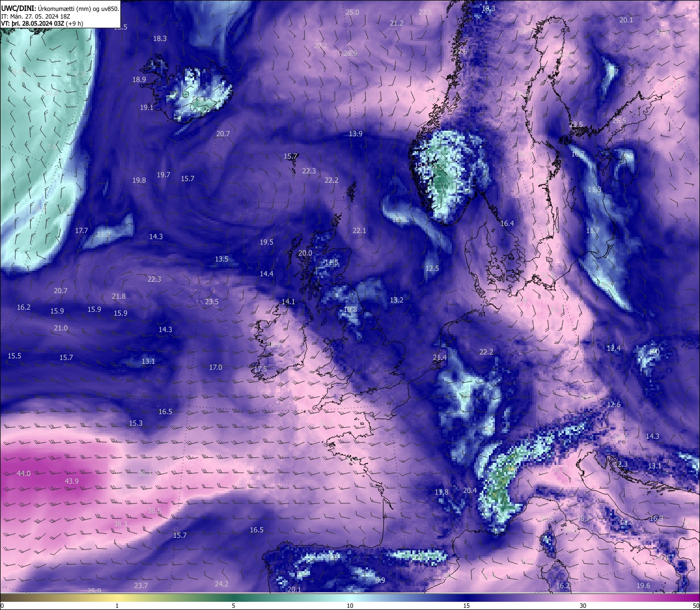Click the '(+9 h)' forecast offset text

click(x=75, y=24)
